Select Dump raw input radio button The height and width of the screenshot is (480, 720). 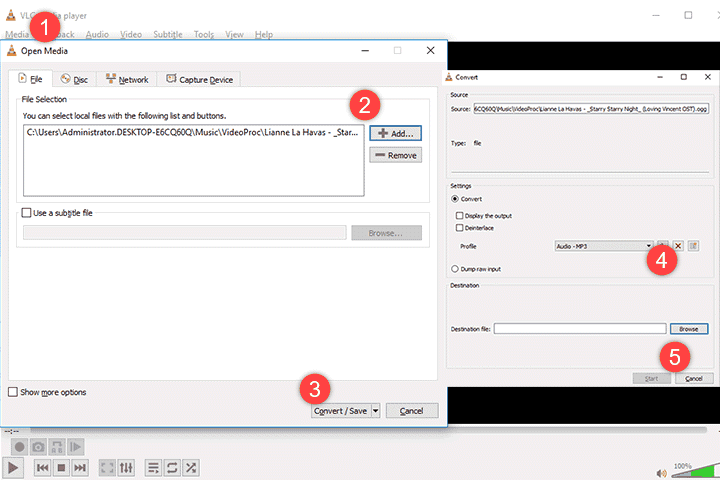(x=455, y=269)
